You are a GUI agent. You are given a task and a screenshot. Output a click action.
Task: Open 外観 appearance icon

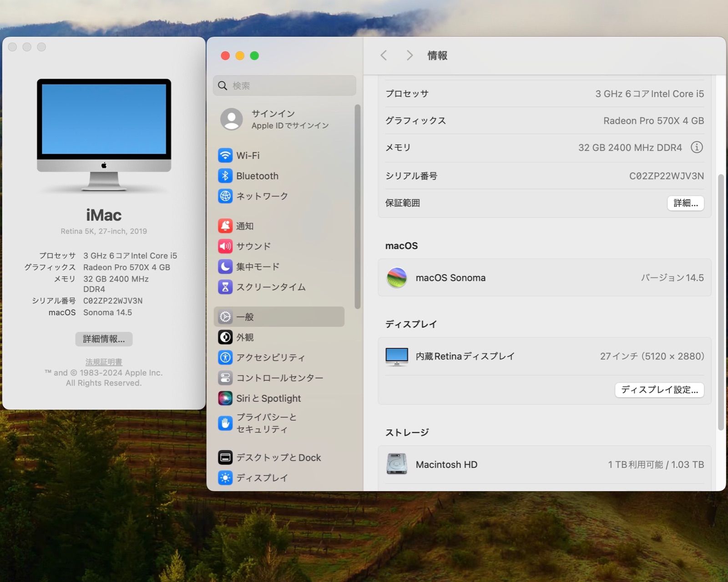pos(225,337)
